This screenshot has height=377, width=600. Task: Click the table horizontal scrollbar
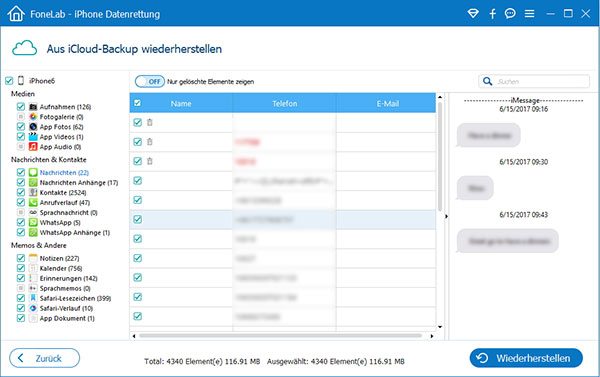(280, 336)
